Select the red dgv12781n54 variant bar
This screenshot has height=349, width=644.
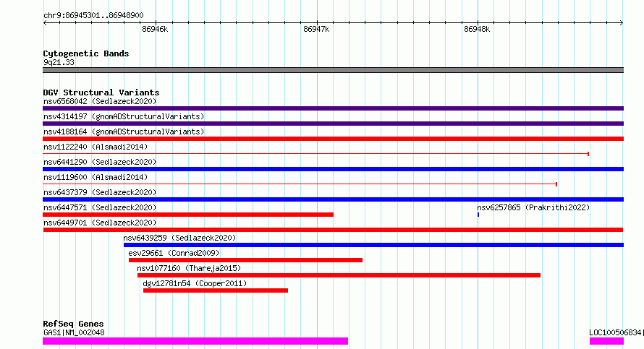tap(216, 290)
